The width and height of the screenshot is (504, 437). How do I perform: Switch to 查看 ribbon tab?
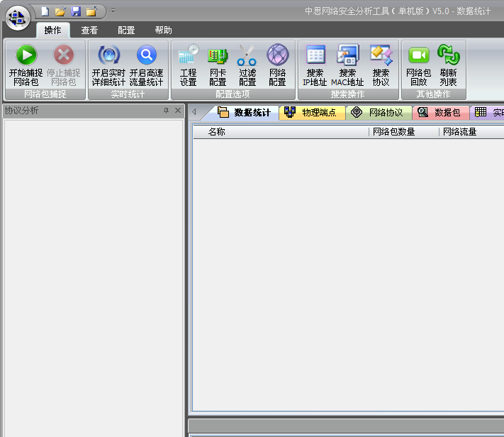click(x=89, y=31)
